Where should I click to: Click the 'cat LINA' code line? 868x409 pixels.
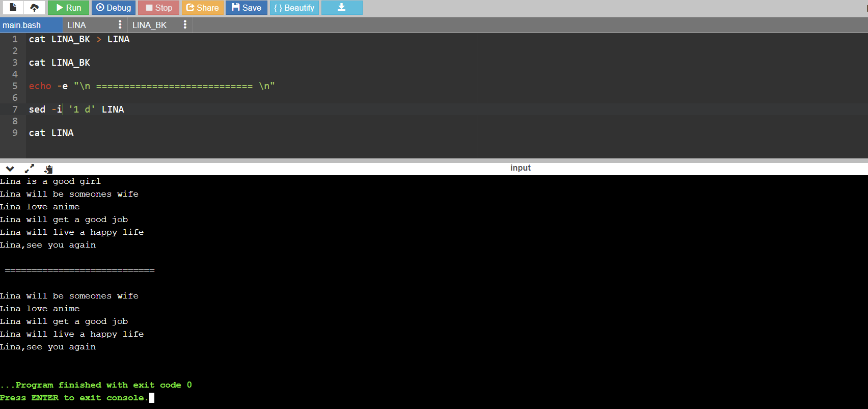click(51, 133)
